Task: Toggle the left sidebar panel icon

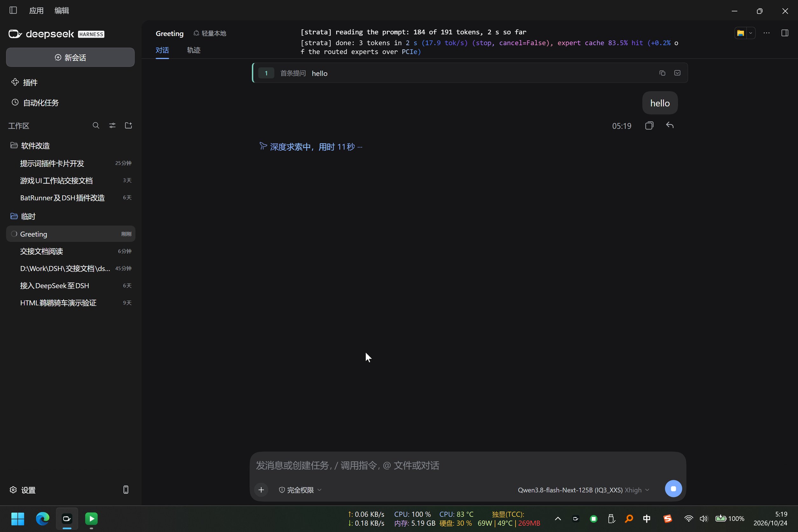Action: click(x=13, y=10)
